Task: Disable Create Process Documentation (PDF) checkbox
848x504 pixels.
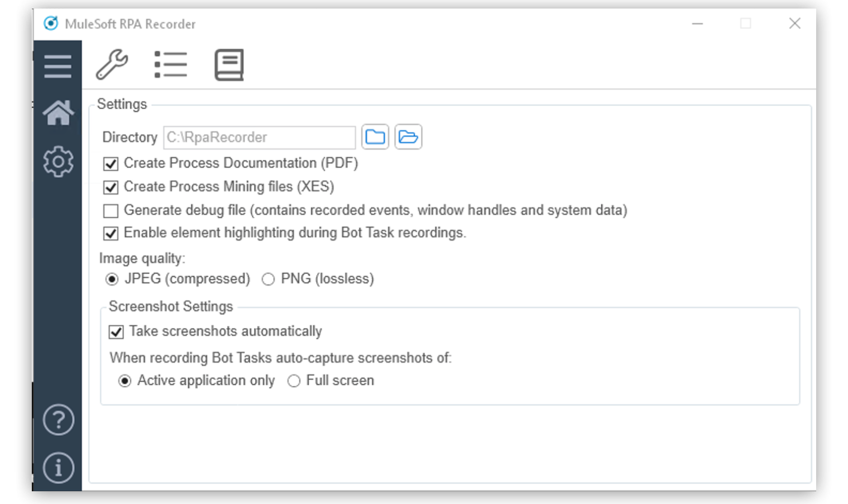Action: pos(111,164)
